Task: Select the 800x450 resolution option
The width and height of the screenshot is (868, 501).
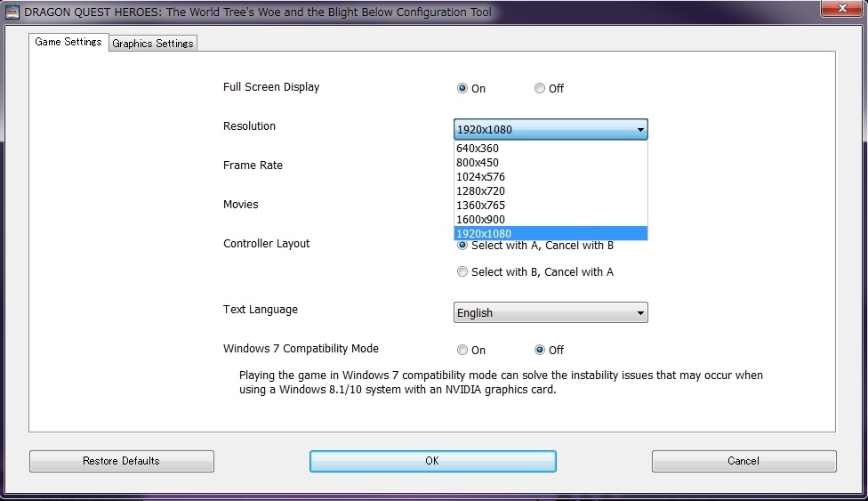Action: 478,163
